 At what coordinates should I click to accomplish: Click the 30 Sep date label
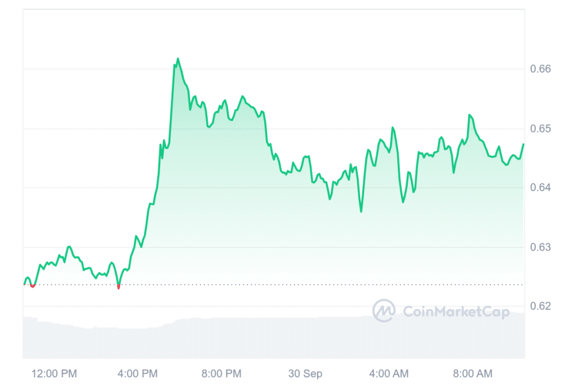click(305, 374)
